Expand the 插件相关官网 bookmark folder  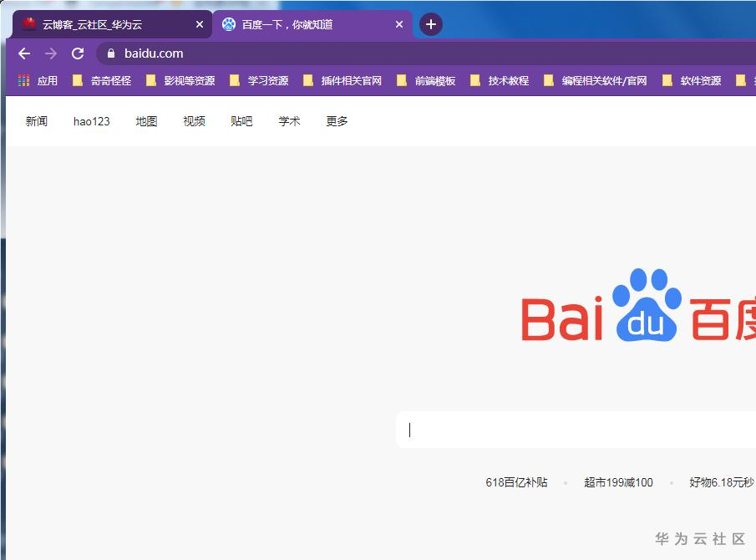click(342, 80)
